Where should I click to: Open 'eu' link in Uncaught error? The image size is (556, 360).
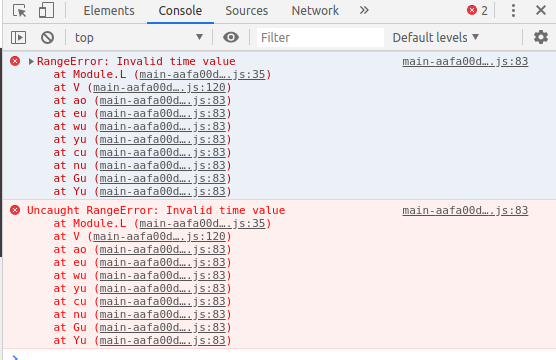coord(162,262)
